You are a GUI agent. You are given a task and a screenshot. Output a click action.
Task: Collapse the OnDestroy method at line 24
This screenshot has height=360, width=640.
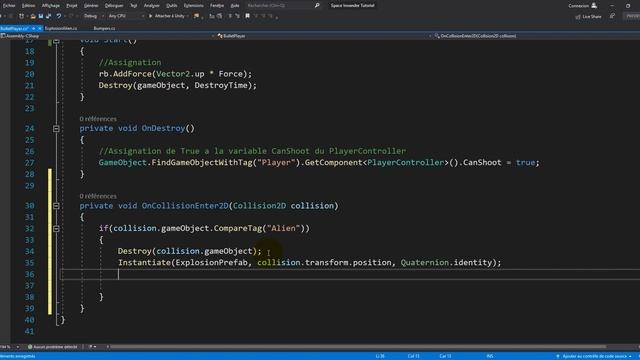tap(56, 129)
